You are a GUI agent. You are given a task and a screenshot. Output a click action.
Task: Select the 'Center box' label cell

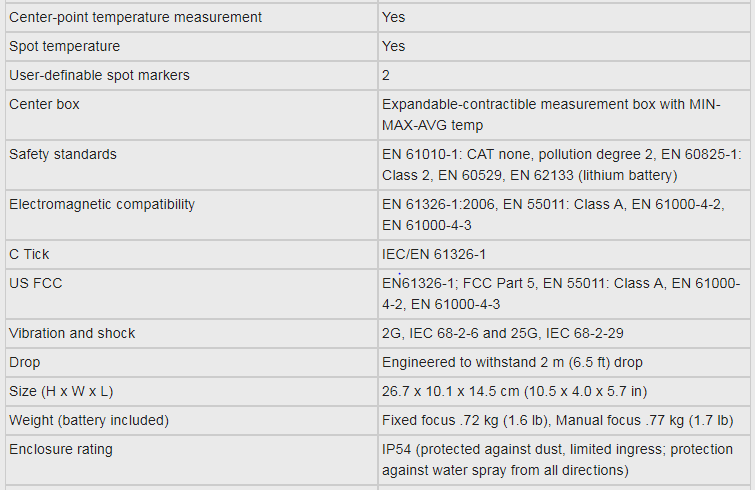(45, 104)
